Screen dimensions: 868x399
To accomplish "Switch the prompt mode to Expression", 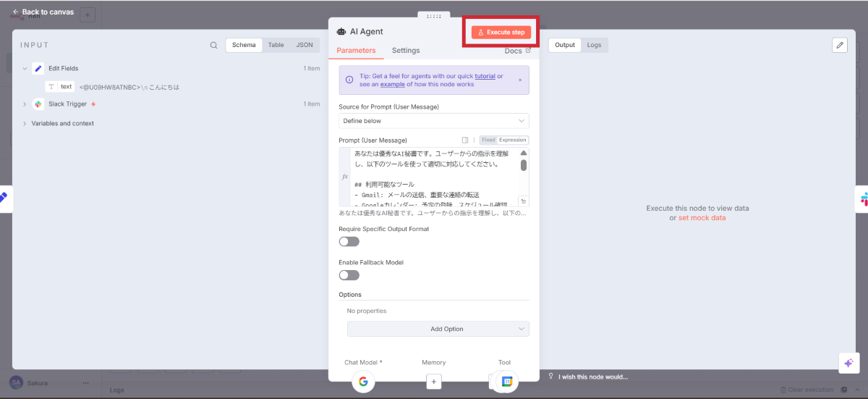I will click(x=513, y=140).
